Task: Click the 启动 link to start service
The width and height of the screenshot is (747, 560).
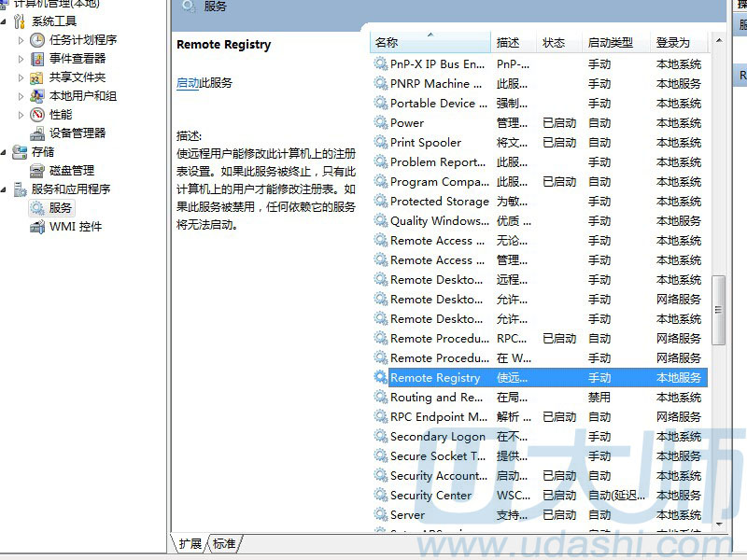Action: 188,83
